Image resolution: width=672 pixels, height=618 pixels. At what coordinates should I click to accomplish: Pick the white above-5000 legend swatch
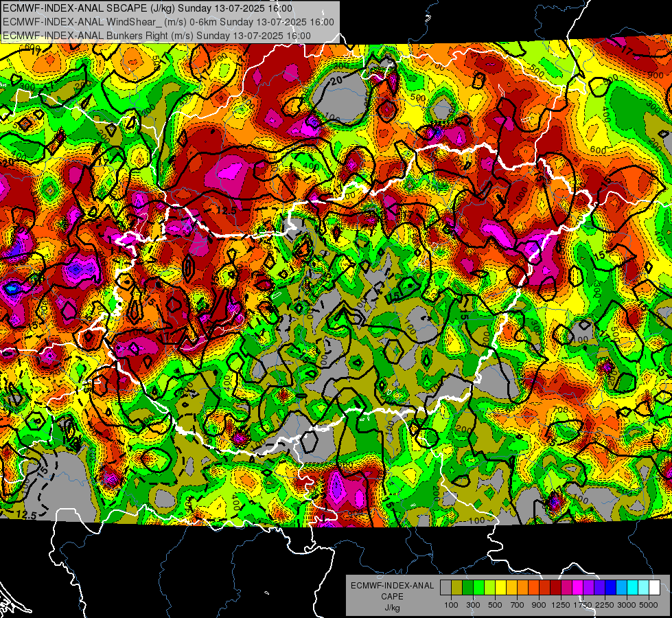tap(654, 587)
